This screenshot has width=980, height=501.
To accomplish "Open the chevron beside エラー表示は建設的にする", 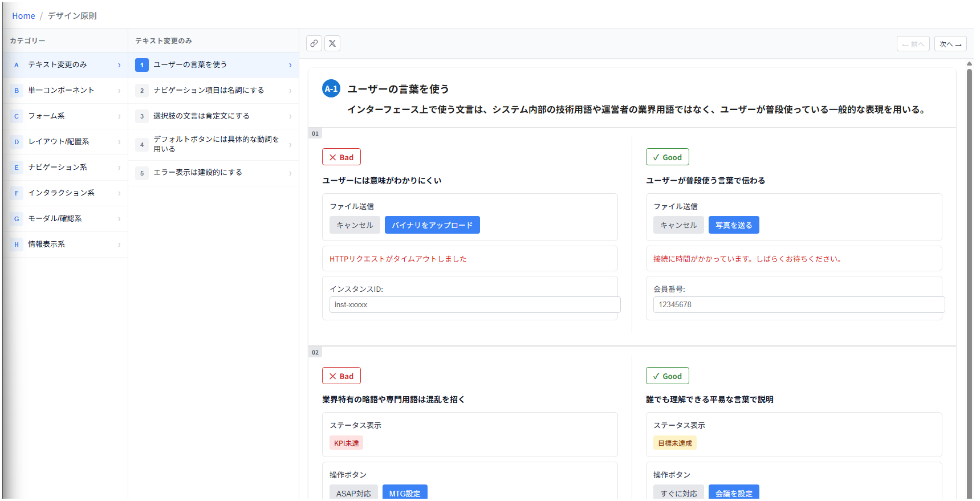I will coord(290,173).
